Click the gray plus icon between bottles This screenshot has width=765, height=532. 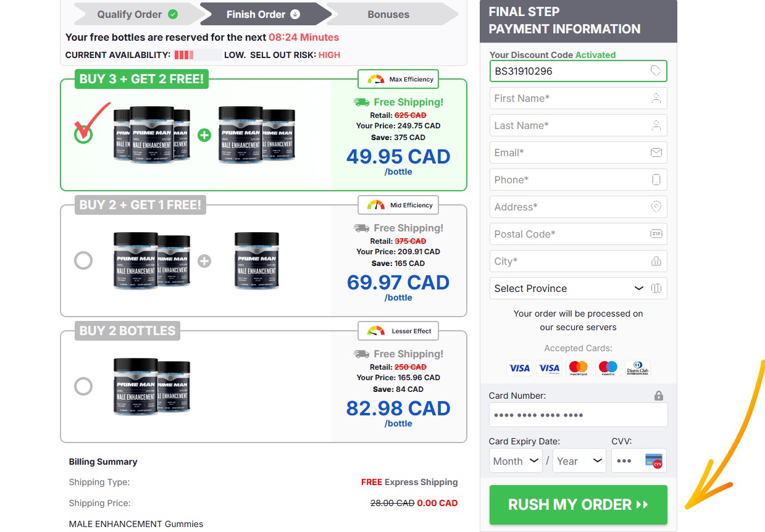[204, 261]
